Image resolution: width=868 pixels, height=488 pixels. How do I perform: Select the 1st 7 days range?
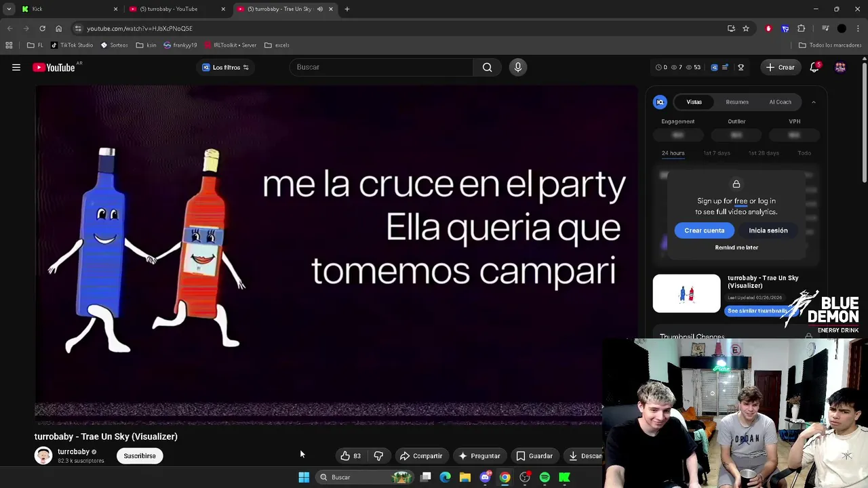(x=716, y=153)
